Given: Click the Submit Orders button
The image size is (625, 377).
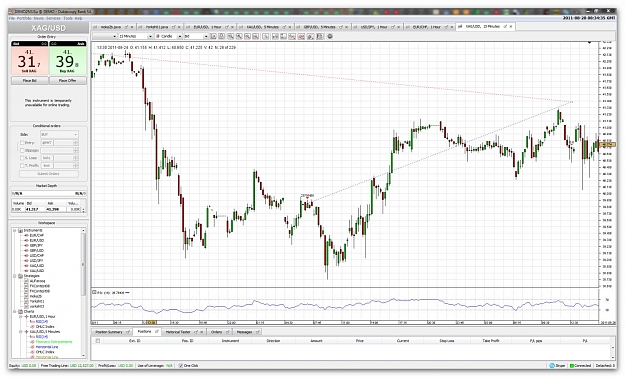Looking at the screenshot, I should coord(49,174).
